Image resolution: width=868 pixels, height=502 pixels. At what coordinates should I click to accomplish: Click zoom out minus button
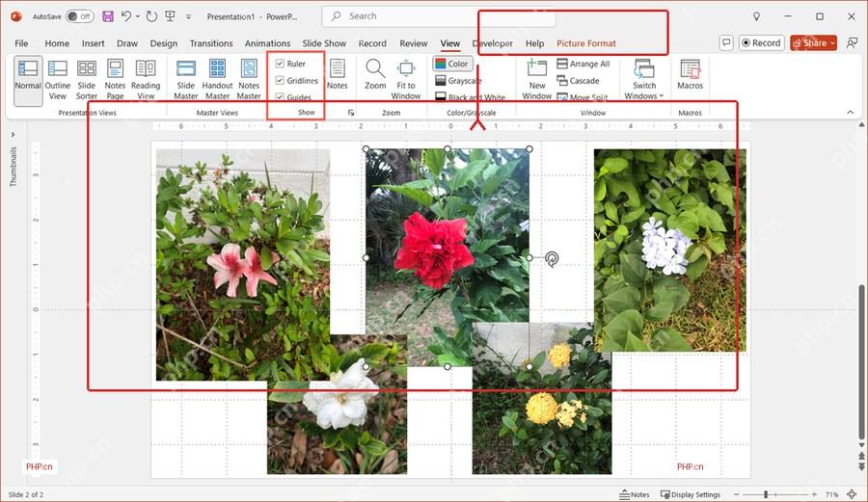[736, 494]
